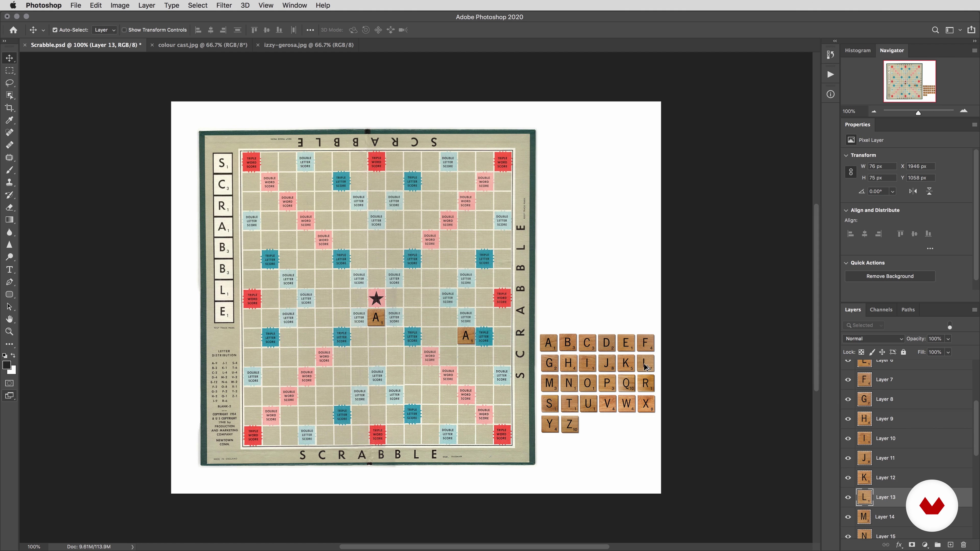Viewport: 980px width, 551px height.
Task: Open the search icon in options bar
Action: tap(935, 30)
